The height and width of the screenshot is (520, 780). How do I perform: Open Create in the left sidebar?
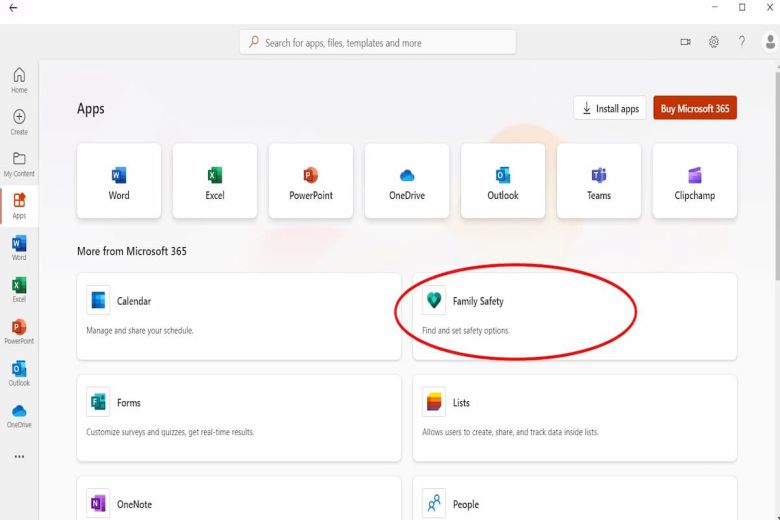pyautogui.click(x=19, y=122)
